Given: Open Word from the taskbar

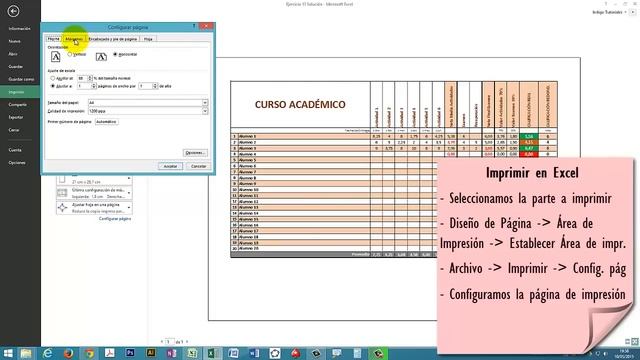Looking at the screenshot, I should [254, 353].
